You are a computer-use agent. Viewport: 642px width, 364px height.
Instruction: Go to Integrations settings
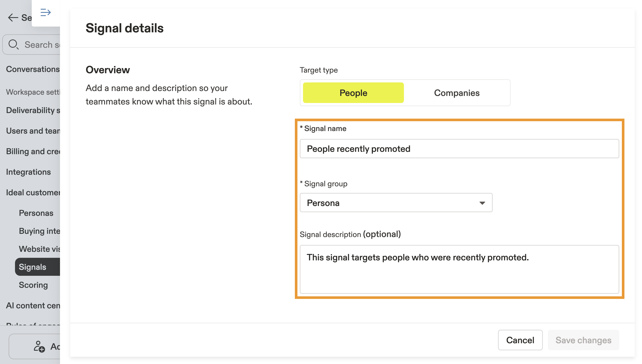pos(28,172)
